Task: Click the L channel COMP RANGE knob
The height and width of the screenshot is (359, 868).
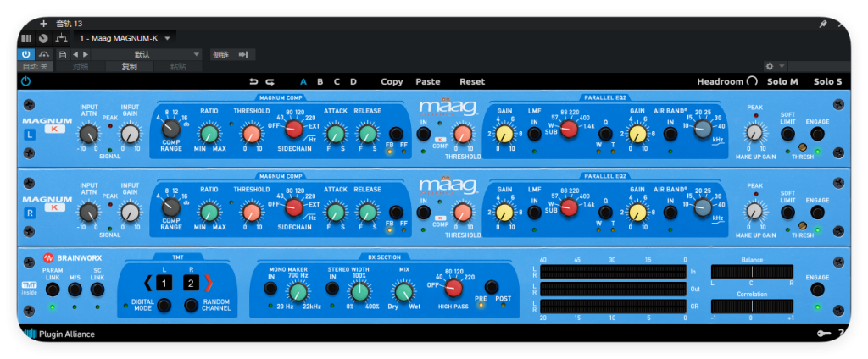Action: pyautogui.click(x=171, y=129)
